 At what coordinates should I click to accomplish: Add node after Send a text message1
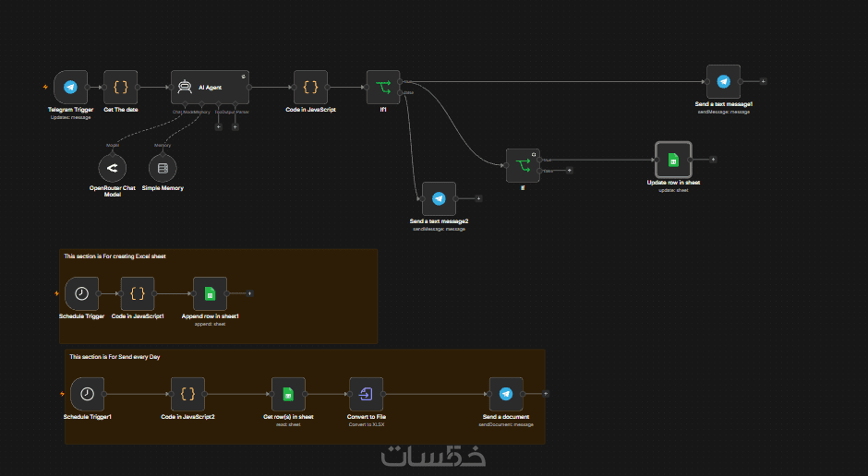(x=763, y=81)
